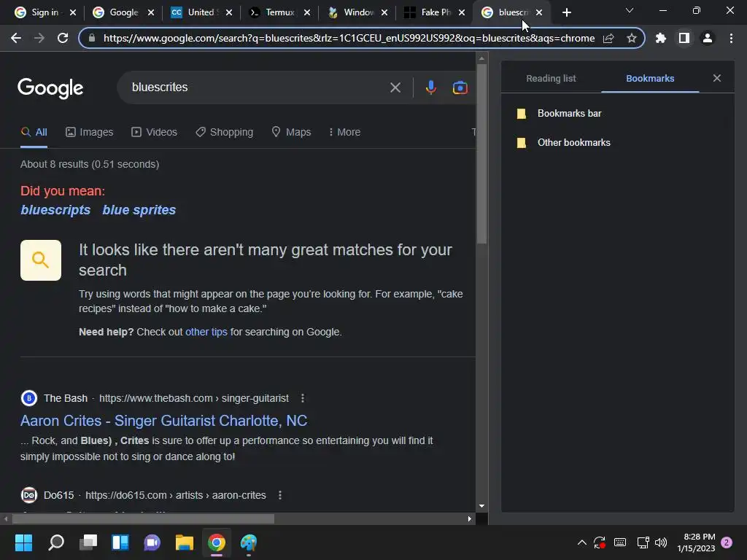Open Chrome's three-dot main menu
Screen dimensions: 747x560
731,38
